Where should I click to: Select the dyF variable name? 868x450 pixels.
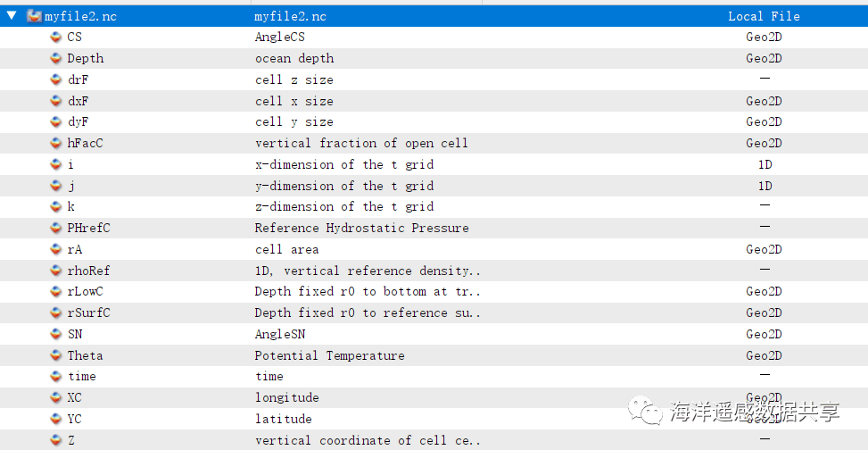[x=78, y=122]
